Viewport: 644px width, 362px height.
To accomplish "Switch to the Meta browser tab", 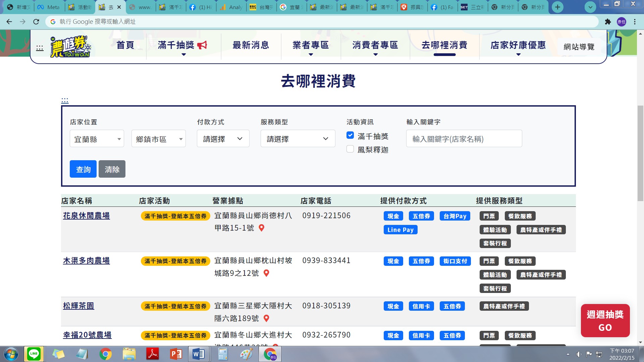I will [x=49, y=7].
